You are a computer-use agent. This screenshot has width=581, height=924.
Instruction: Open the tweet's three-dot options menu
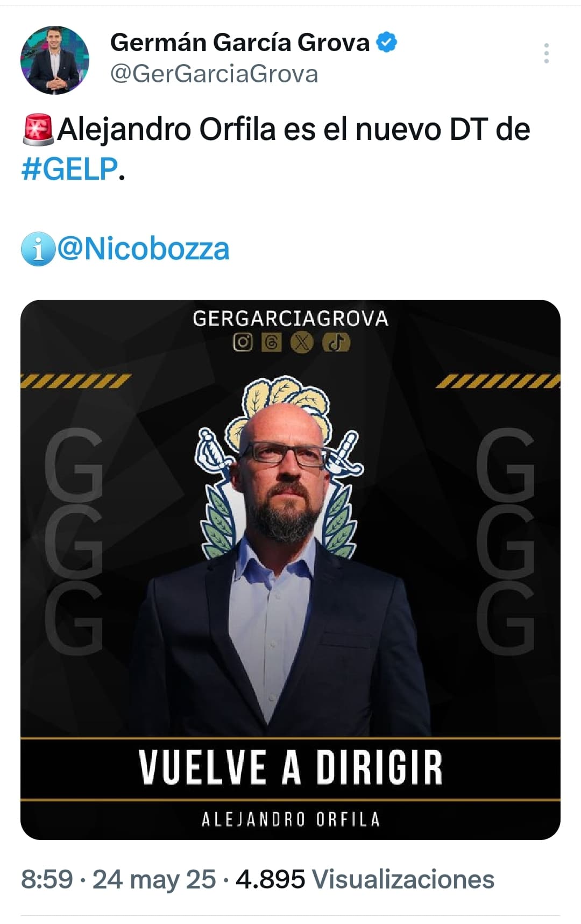point(546,53)
